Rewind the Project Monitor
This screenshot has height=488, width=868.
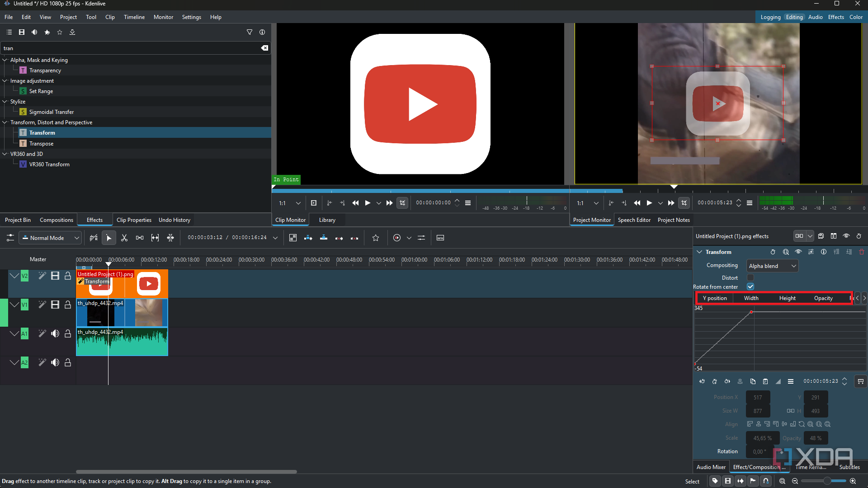pyautogui.click(x=637, y=203)
